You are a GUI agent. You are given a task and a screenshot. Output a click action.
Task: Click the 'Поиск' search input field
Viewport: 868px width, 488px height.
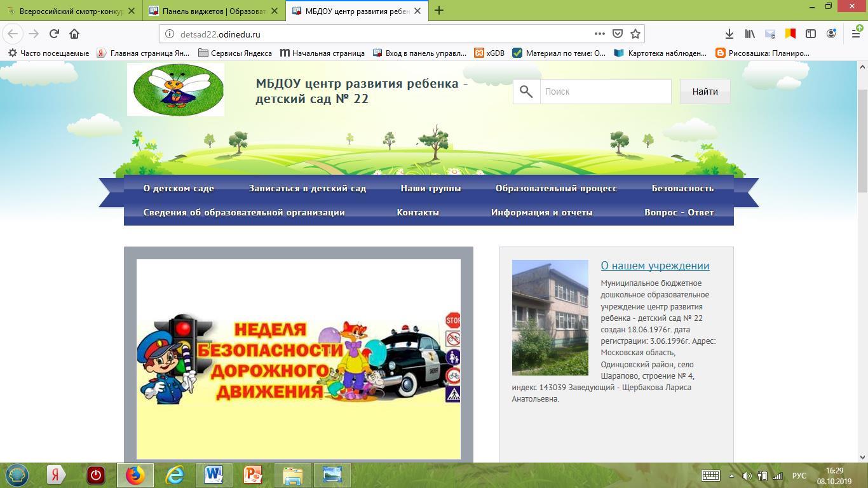[605, 91]
